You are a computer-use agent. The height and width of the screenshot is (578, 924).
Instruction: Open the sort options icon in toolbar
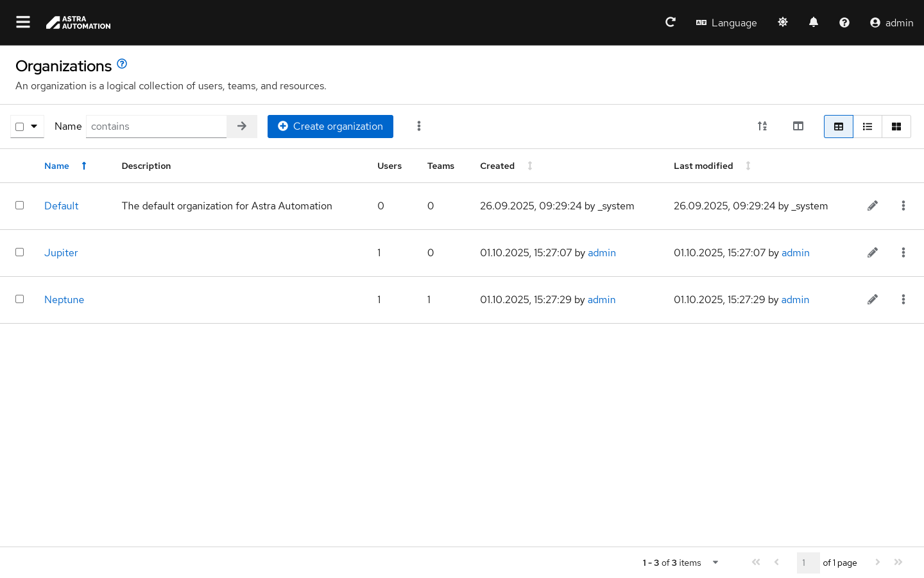point(762,127)
